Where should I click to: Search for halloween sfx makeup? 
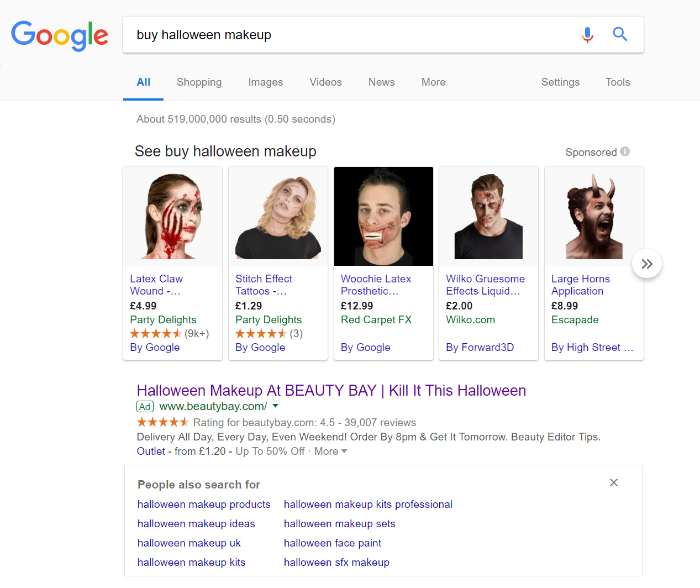336,563
